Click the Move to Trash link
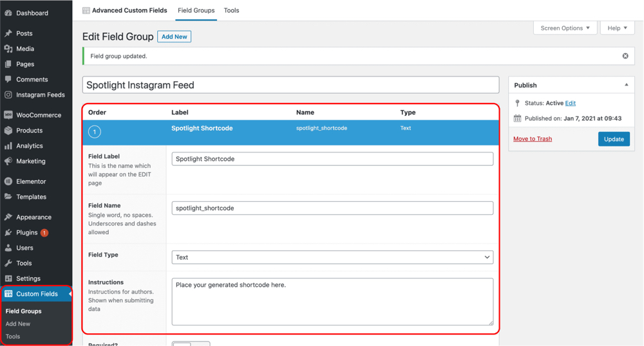This screenshot has width=644, height=346. point(533,138)
